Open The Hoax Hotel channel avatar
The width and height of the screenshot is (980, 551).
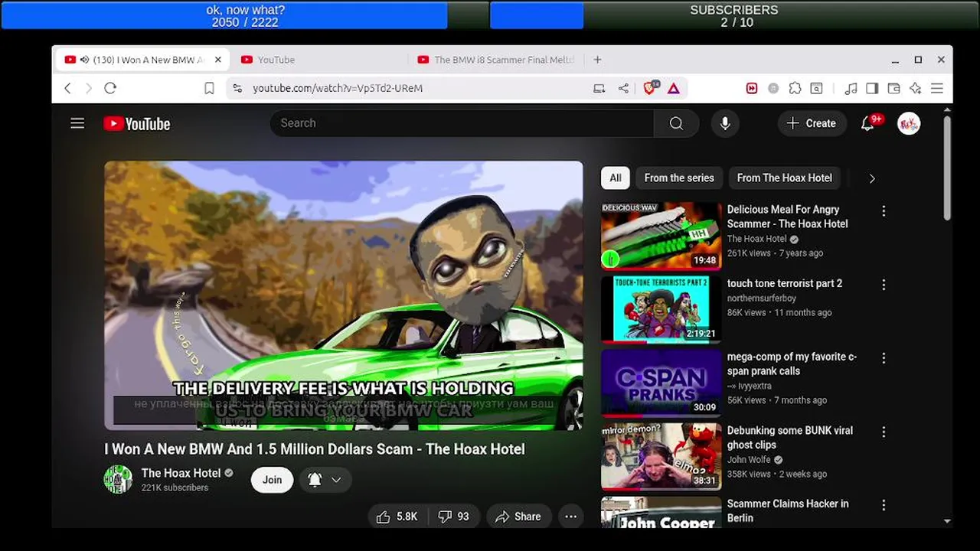pyautogui.click(x=118, y=479)
